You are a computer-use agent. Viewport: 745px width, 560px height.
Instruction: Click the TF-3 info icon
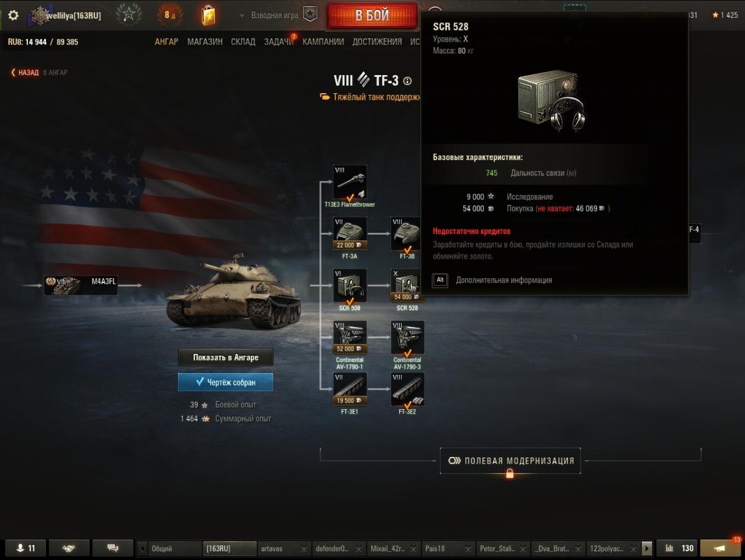coord(407,81)
